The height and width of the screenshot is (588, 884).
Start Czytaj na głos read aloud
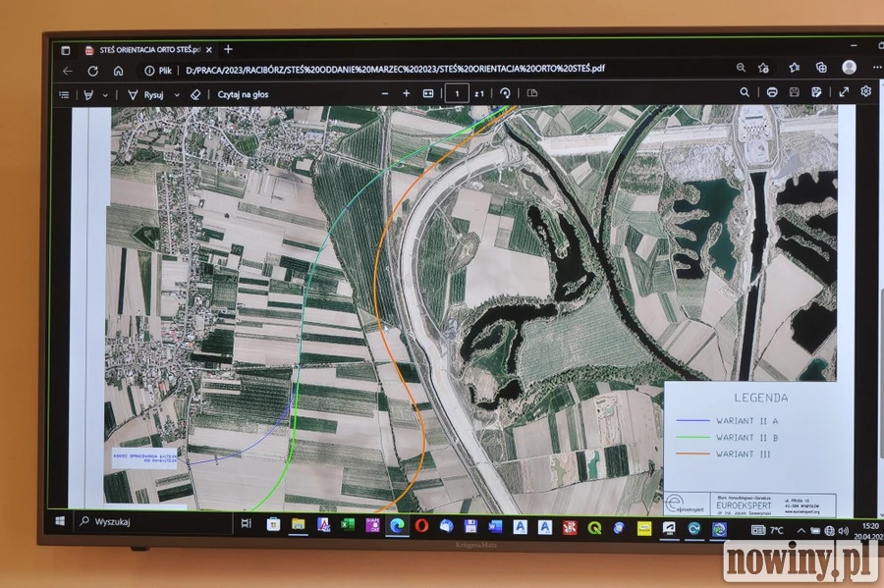(243, 94)
